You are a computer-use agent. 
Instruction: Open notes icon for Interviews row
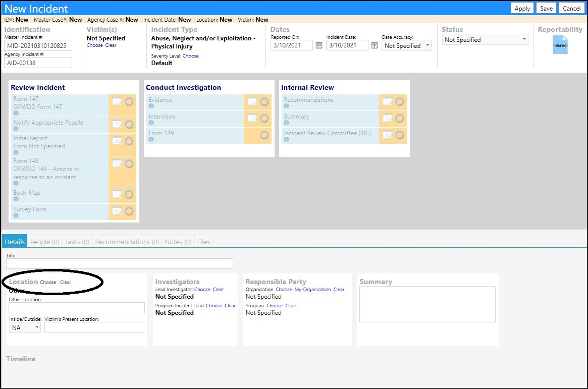point(252,119)
